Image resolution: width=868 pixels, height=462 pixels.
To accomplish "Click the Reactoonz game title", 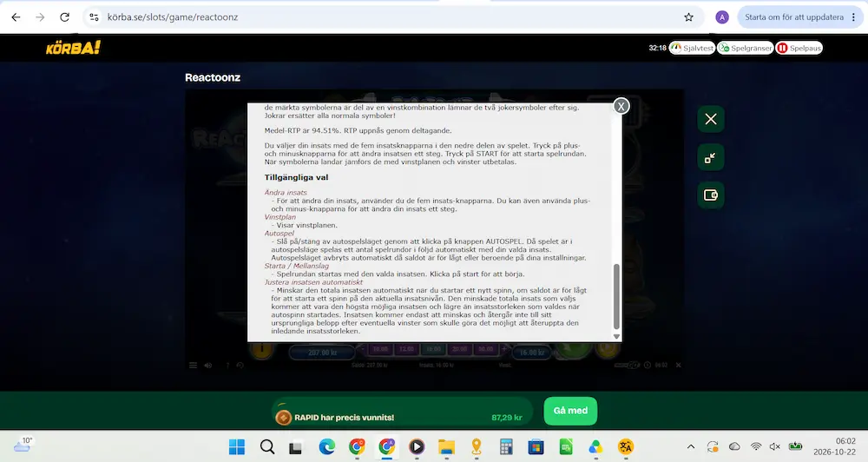I will click(x=213, y=77).
